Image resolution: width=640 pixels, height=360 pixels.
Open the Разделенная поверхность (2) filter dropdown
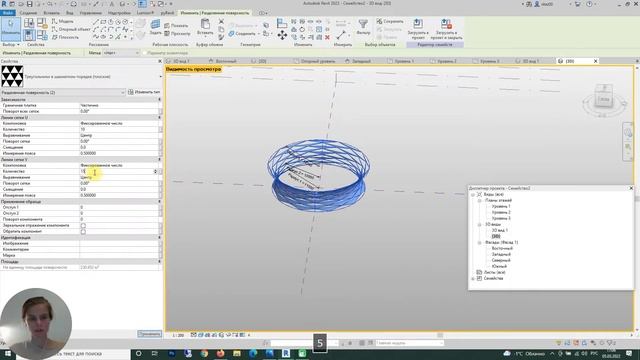63,92
